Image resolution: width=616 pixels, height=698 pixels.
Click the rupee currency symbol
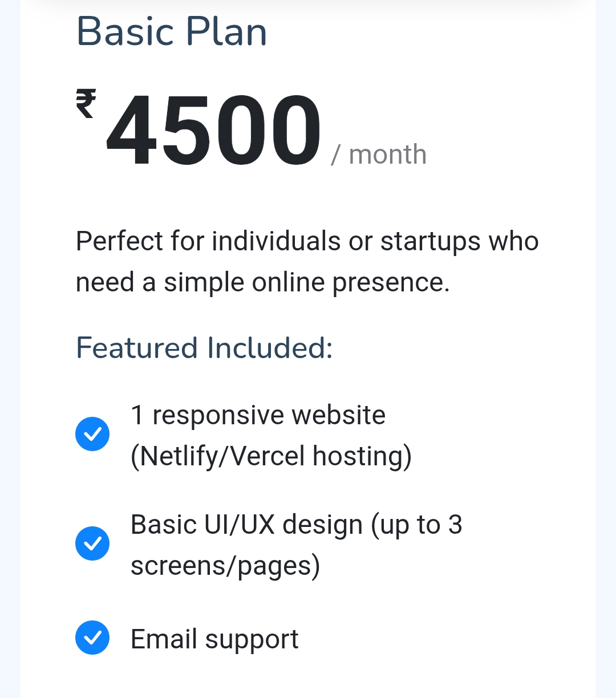[x=86, y=104]
